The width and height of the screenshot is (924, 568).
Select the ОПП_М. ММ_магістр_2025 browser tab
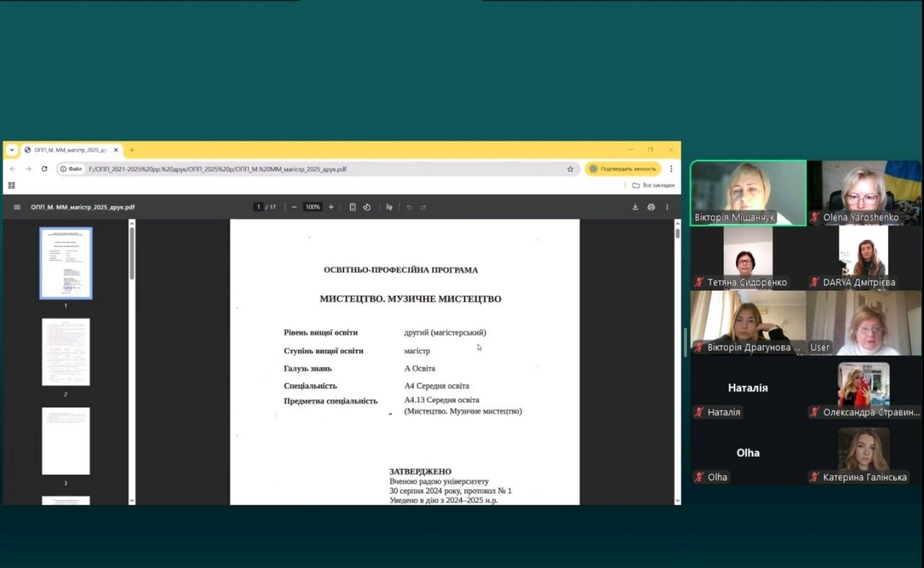[x=69, y=150]
